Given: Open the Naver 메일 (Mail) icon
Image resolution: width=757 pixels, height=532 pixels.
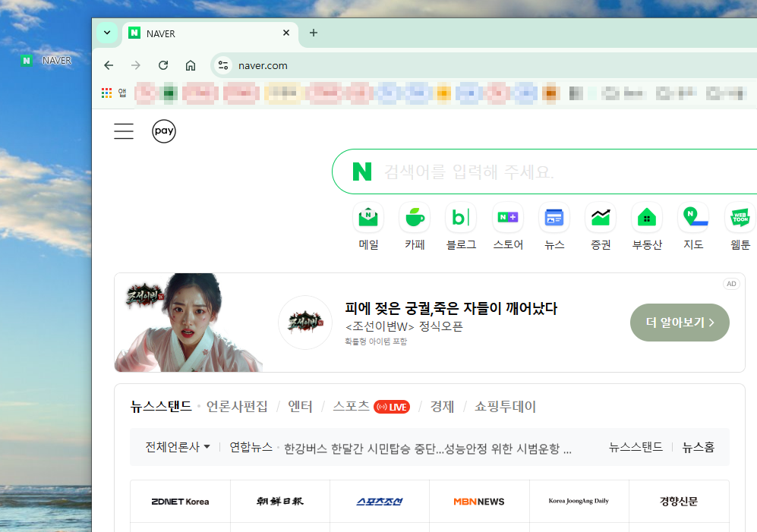Looking at the screenshot, I should [368, 218].
